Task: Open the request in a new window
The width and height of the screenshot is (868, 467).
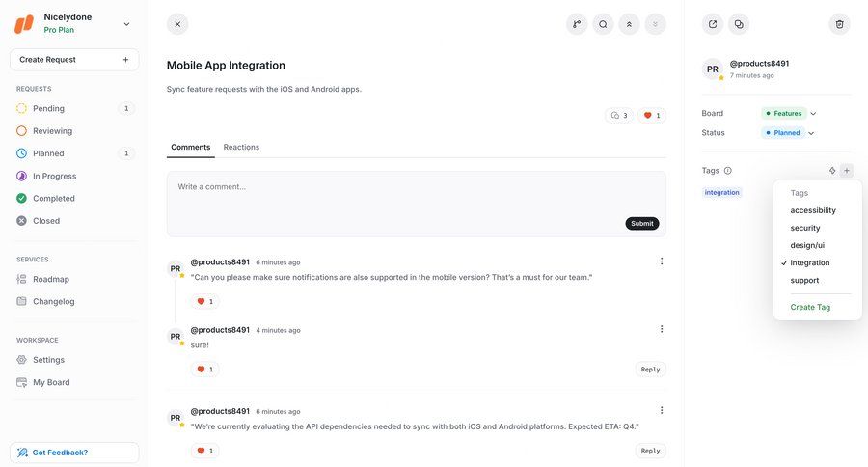Action: point(713,24)
